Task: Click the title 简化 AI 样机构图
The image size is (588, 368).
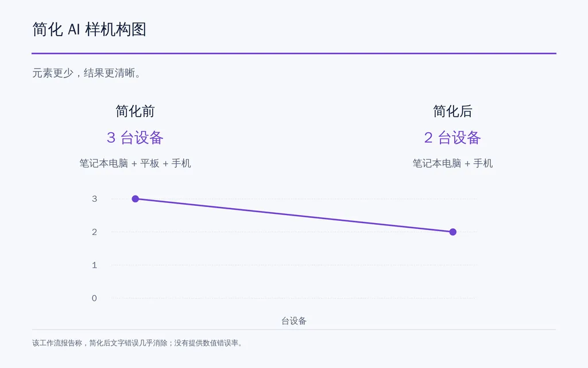Action: [x=89, y=29]
